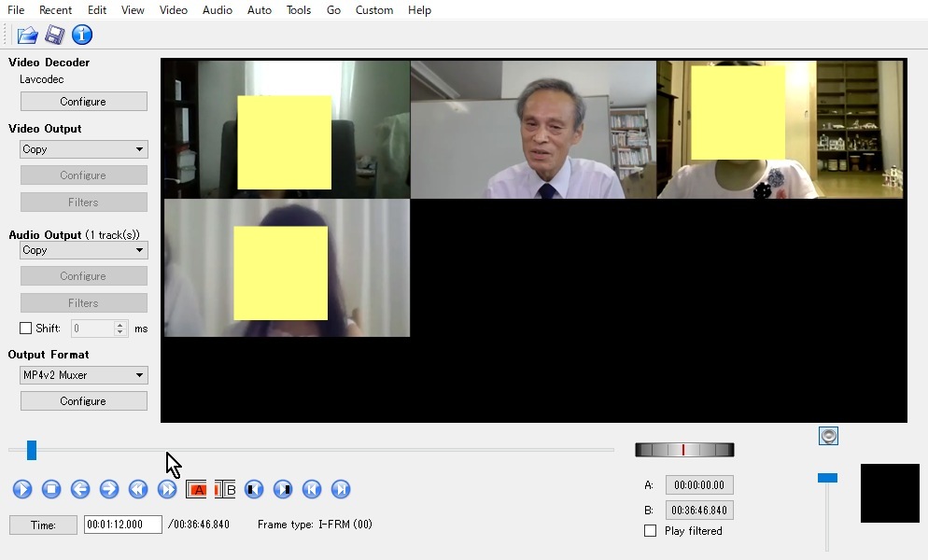
Task: Start playback with the Play button
Action: click(22, 489)
